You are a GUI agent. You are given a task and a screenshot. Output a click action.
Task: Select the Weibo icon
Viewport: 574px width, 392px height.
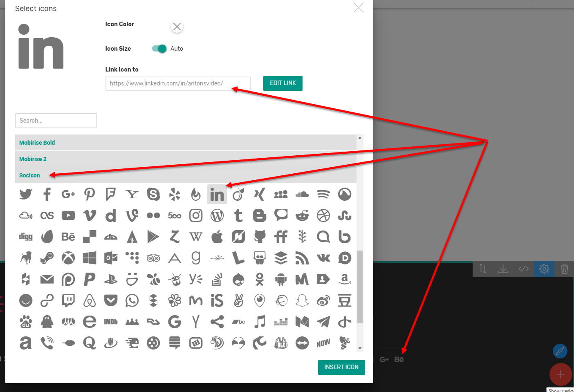(x=323, y=300)
